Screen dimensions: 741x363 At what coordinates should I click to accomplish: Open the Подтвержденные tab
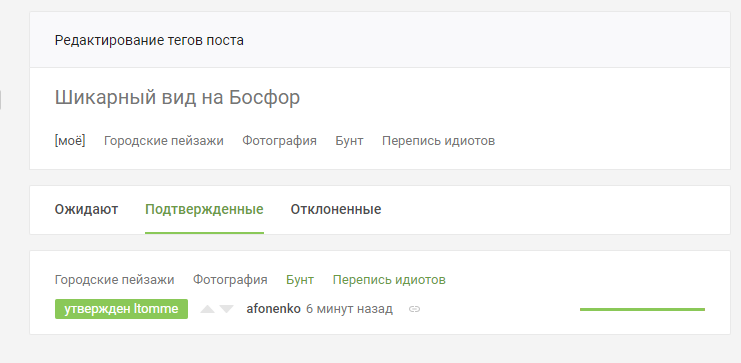(x=204, y=209)
